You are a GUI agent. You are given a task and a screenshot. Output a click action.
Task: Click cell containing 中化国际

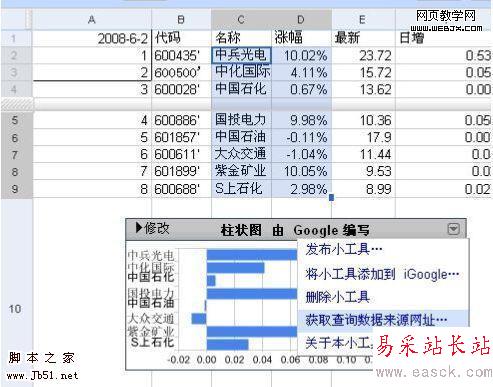click(241, 72)
